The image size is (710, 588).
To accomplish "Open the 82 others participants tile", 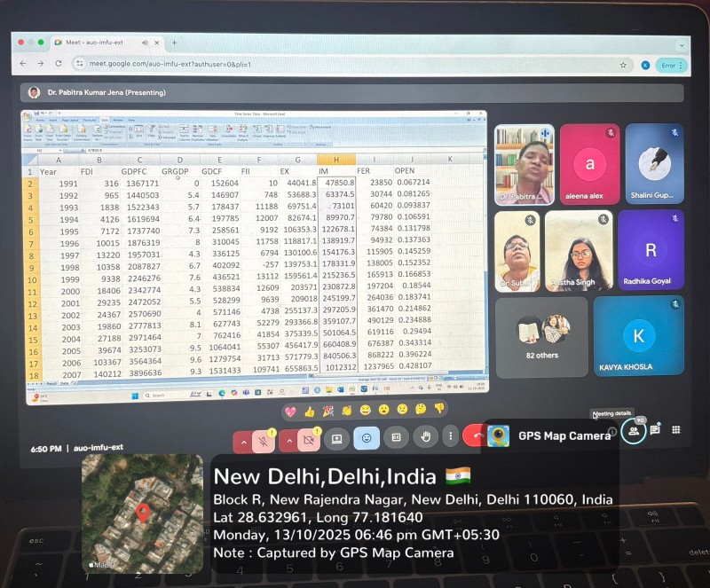I will pos(540,335).
